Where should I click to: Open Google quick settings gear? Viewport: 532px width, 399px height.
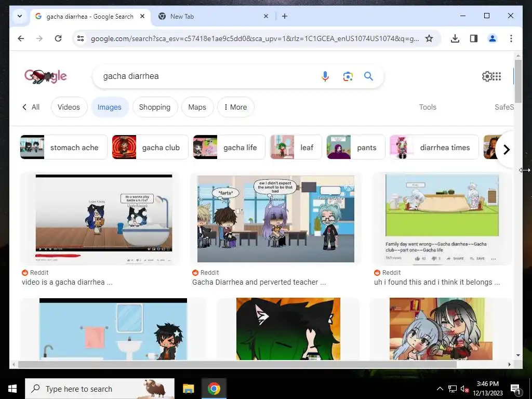click(x=486, y=76)
